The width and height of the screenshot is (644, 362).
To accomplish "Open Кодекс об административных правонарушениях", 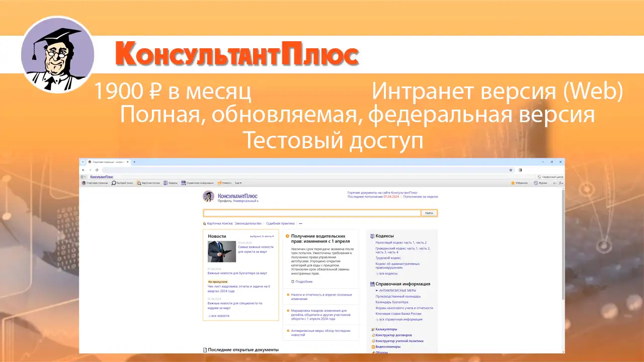I will pyautogui.click(x=397, y=265).
